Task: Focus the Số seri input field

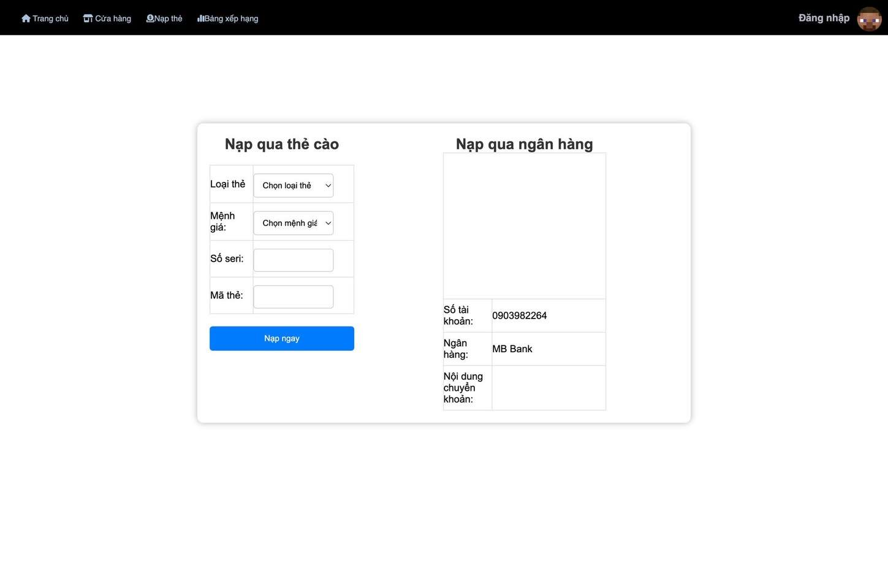Action: (x=294, y=260)
